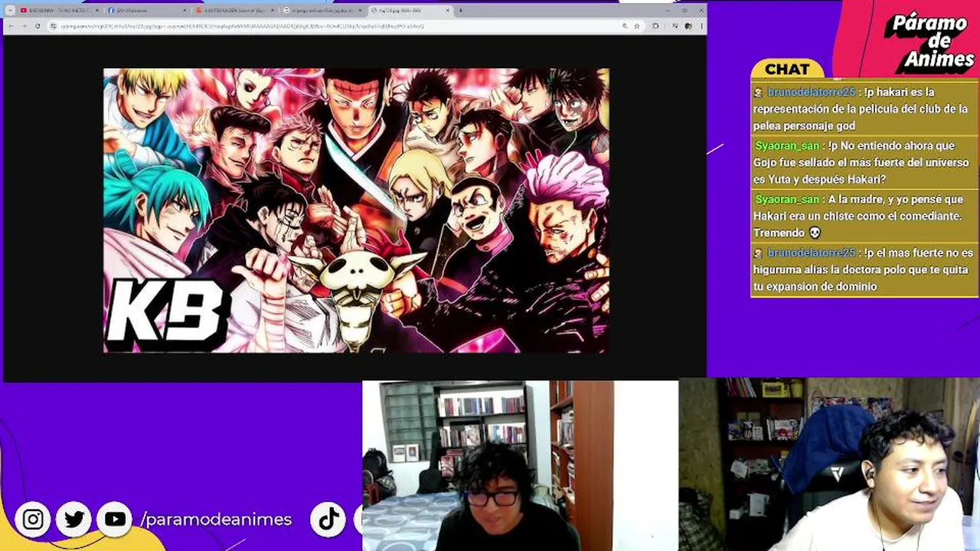The height and width of the screenshot is (551, 980).
Task: Close the BAD BUNNY YouTube tab
Action: (97, 11)
